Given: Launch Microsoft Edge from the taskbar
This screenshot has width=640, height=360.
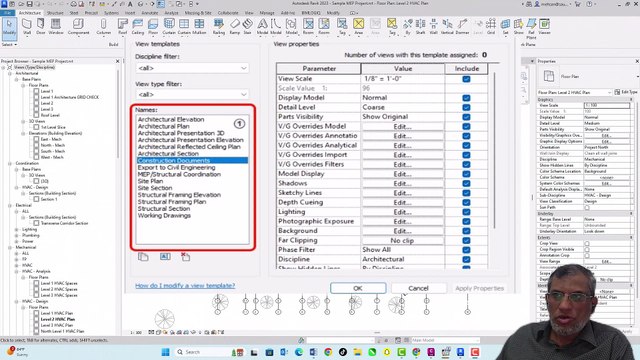Looking at the screenshot, I should 299,352.
